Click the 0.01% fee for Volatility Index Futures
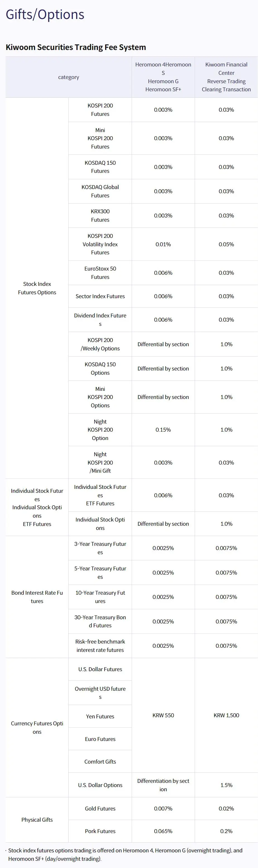The width and height of the screenshot is (258, 868). (x=163, y=244)
